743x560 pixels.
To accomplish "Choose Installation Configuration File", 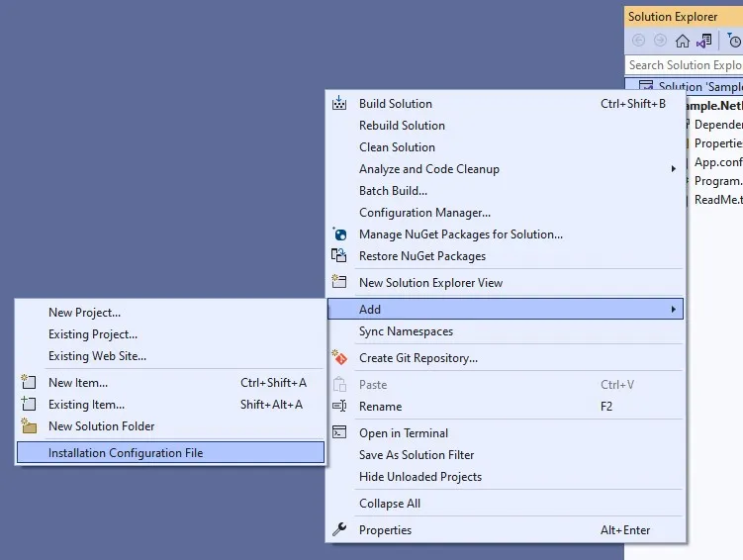I will pos(170,453).
